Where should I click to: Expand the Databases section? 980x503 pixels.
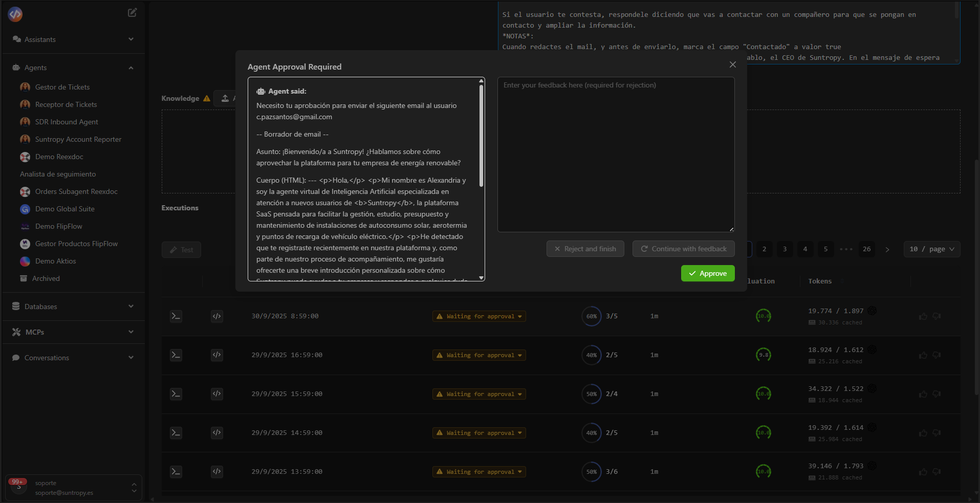[x=73, y=307]
